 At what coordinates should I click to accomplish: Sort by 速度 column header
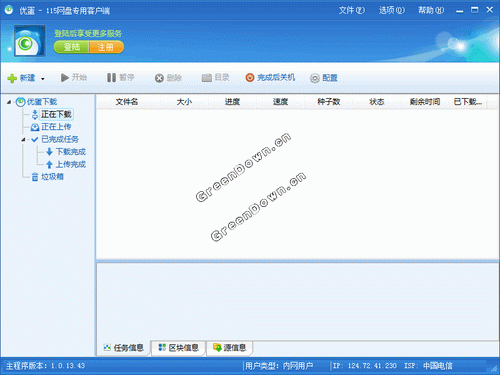tap(280, 102)
